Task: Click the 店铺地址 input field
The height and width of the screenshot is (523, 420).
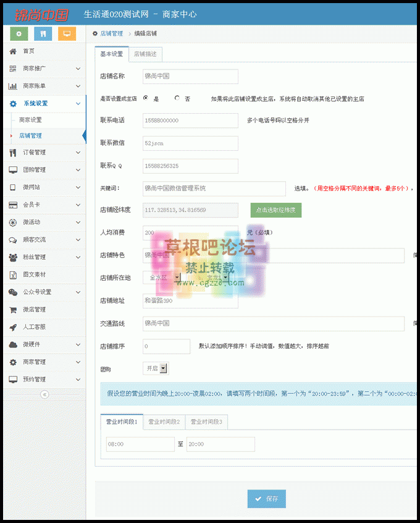Action: (x=190, y=301)
